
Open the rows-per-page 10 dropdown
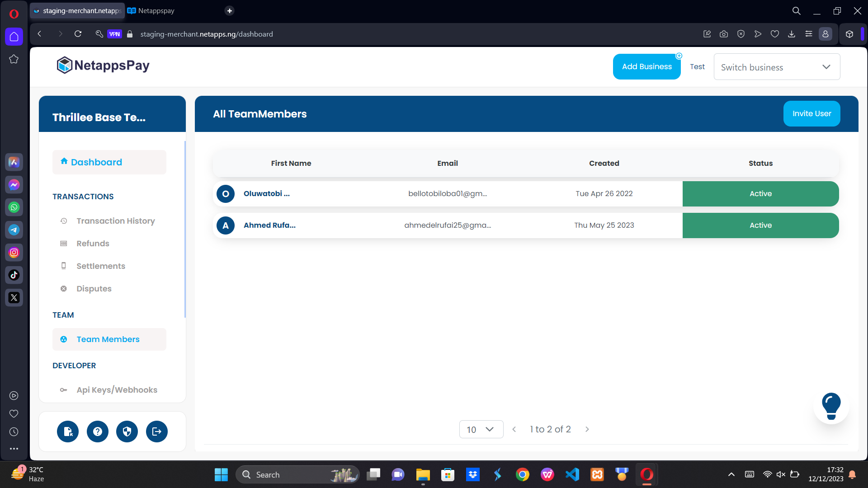481,429
